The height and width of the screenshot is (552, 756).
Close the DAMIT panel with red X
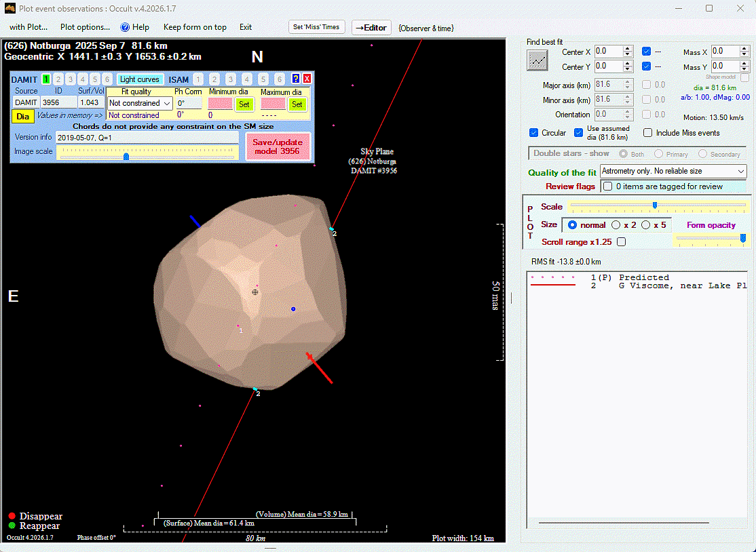(x=307, y=79)
